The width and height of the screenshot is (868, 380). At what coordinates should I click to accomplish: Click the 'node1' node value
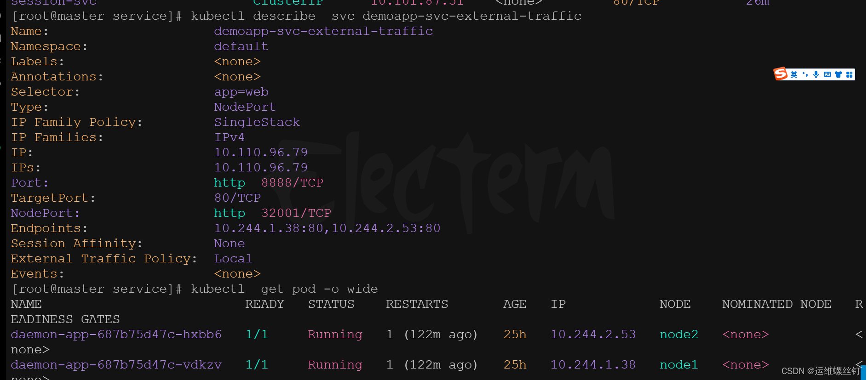coord(678,365)
